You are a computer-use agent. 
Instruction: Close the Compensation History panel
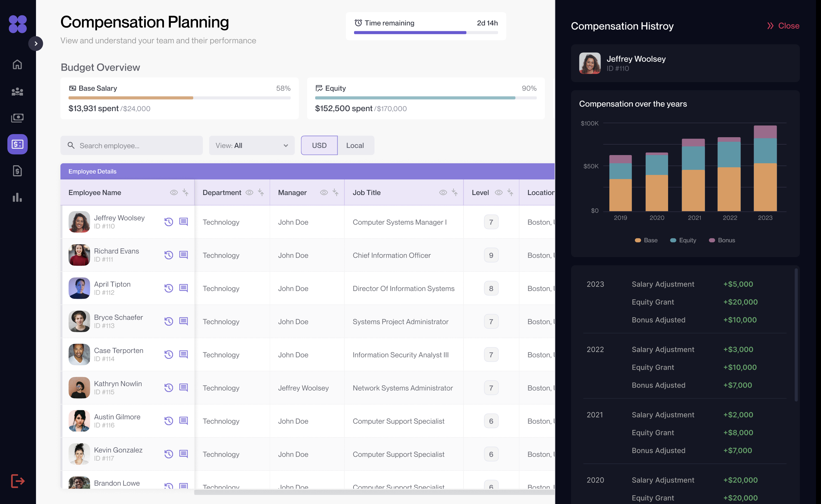pos(783,26)
